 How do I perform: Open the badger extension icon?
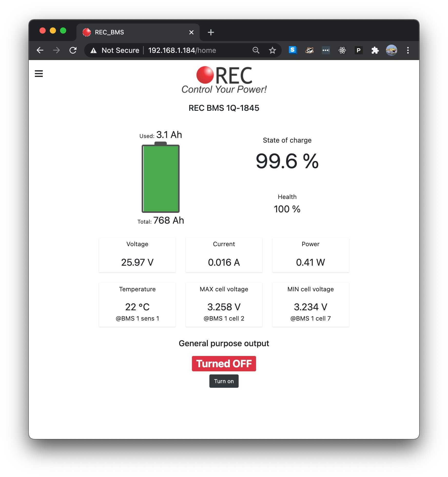coord(309,50)
